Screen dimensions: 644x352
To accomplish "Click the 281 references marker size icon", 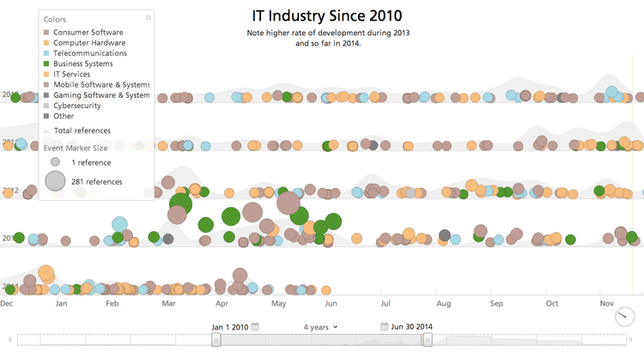I will pyautogui.click(x=55, y=181).
